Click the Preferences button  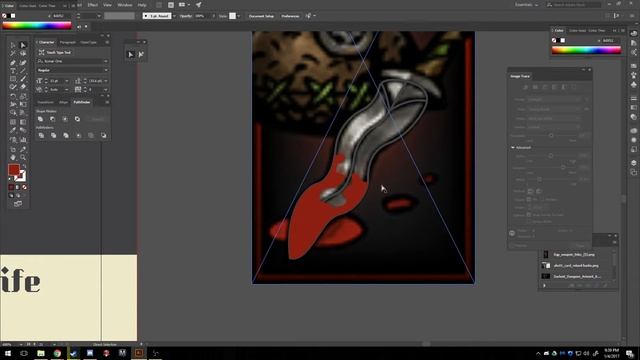290,16
